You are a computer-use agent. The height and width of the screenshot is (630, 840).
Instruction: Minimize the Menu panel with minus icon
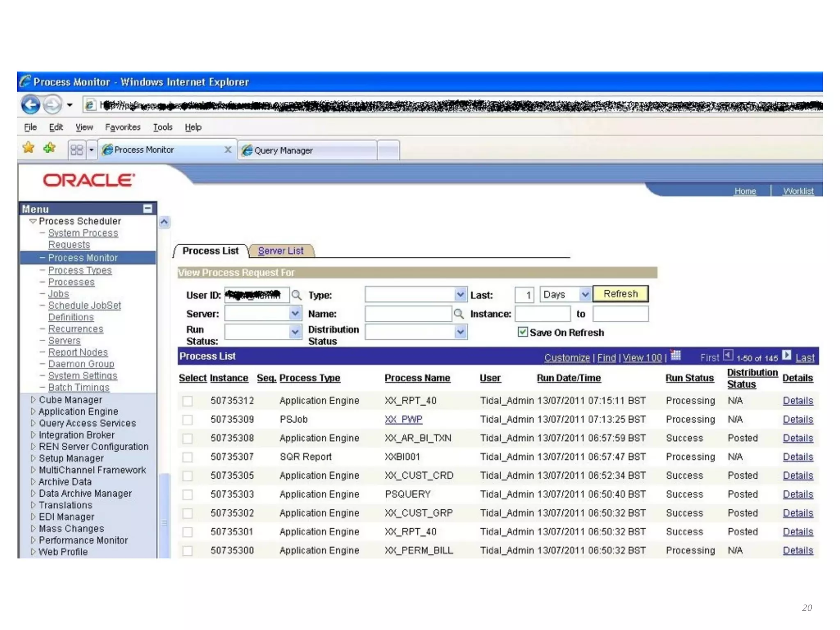coord(148,209)
